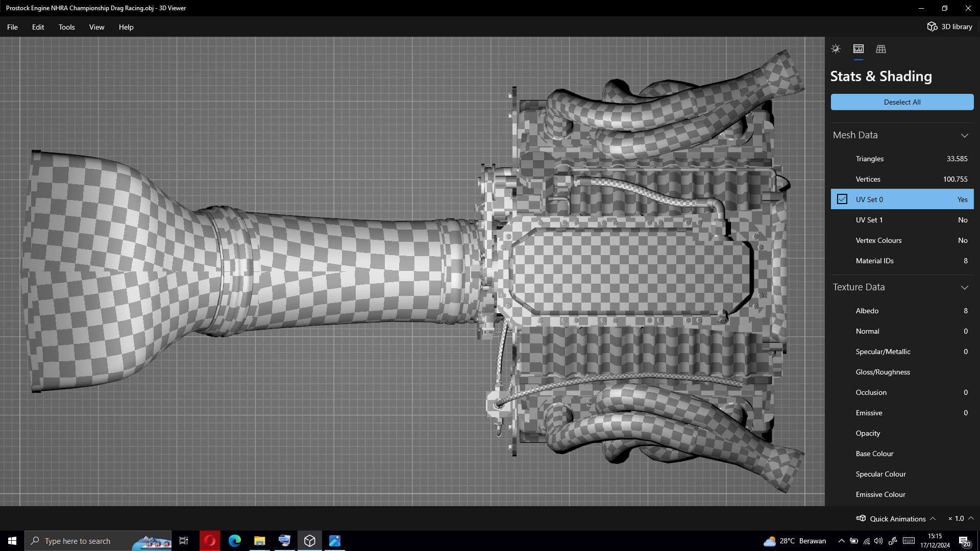The height and width of the screenshot is (551, 980).
Task: Click the Quick Animations icon
Action: tap(861, 518)
